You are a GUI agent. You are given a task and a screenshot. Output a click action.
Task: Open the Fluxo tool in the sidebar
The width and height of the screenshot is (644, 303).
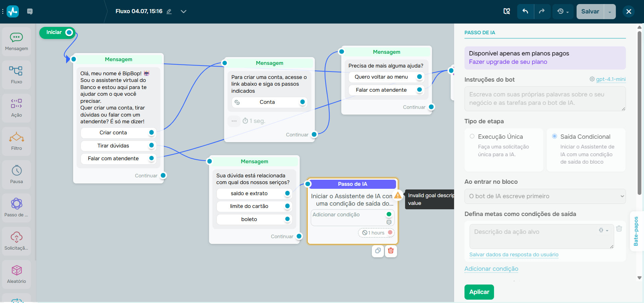click(16, 75)
